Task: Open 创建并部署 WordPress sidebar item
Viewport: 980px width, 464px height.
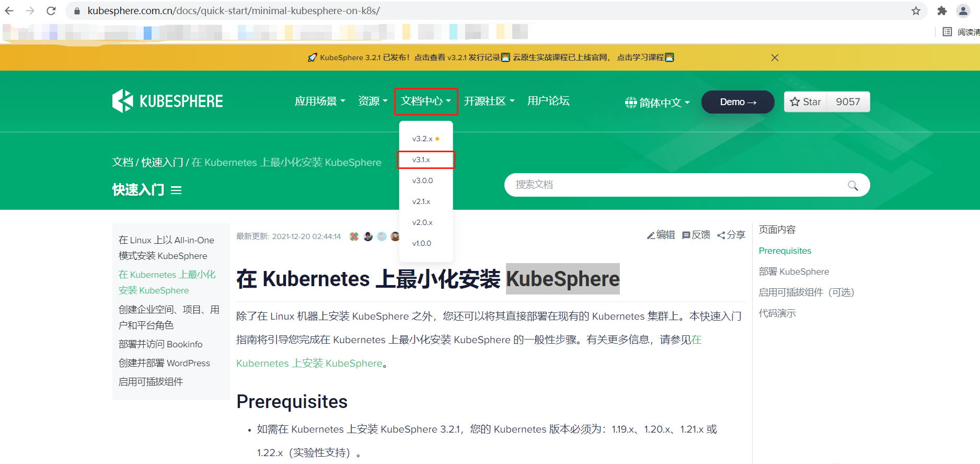Action: coord(164,363)
